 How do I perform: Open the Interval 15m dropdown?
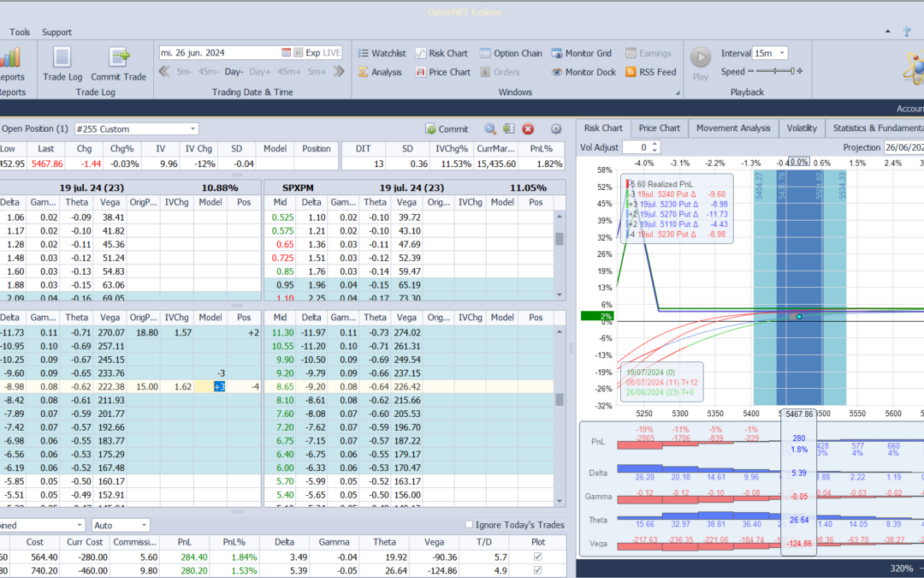pyautogui.click(x=781, y=53)
